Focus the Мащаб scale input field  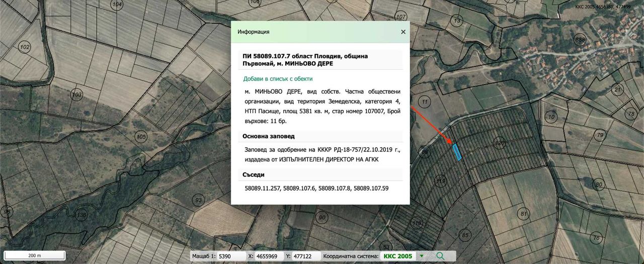(231, 256)
